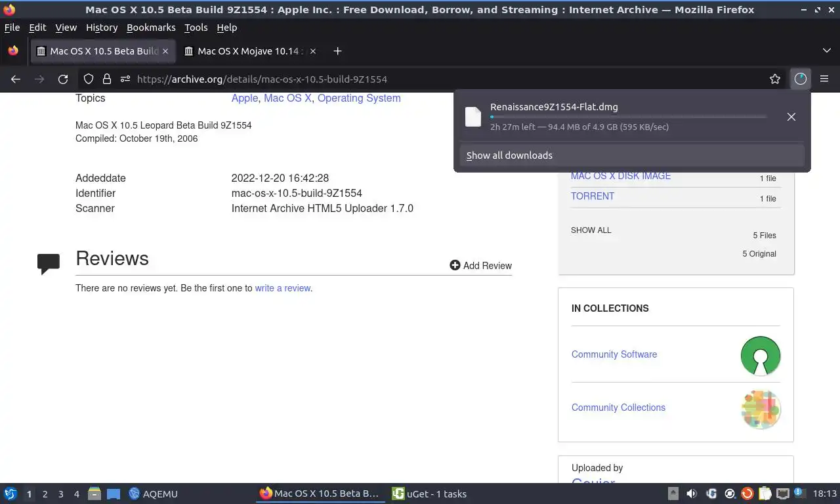This screenshot has height=504, width=840.
Task: Open site permissions icon next to the padlock
Action: 125,79
